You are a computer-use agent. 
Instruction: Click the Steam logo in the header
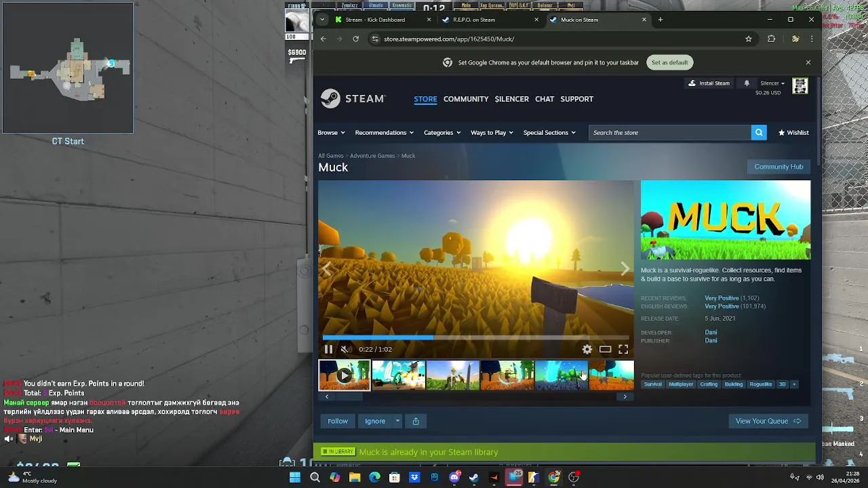tap(353, 99)
